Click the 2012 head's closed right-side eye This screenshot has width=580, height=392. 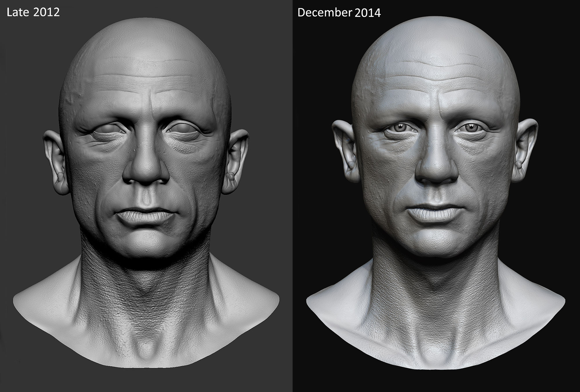coord(182,129)
